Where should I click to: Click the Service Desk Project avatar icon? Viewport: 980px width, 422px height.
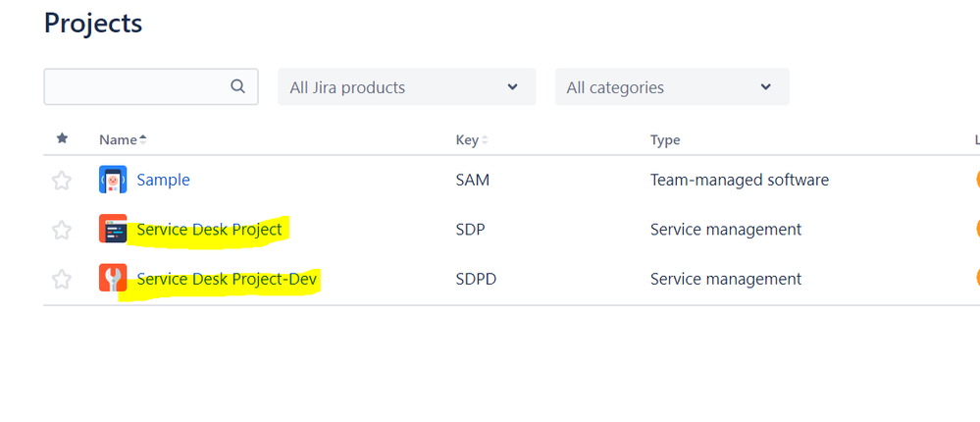tap(113, 229)
